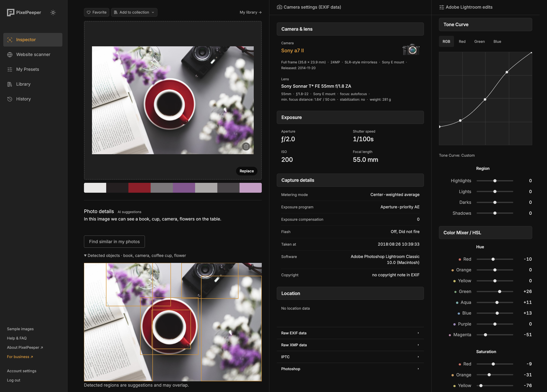Image resolution: width=547 pixels, height=392 pixels.
Task: Open Account settings
Action: coord(21,371)
